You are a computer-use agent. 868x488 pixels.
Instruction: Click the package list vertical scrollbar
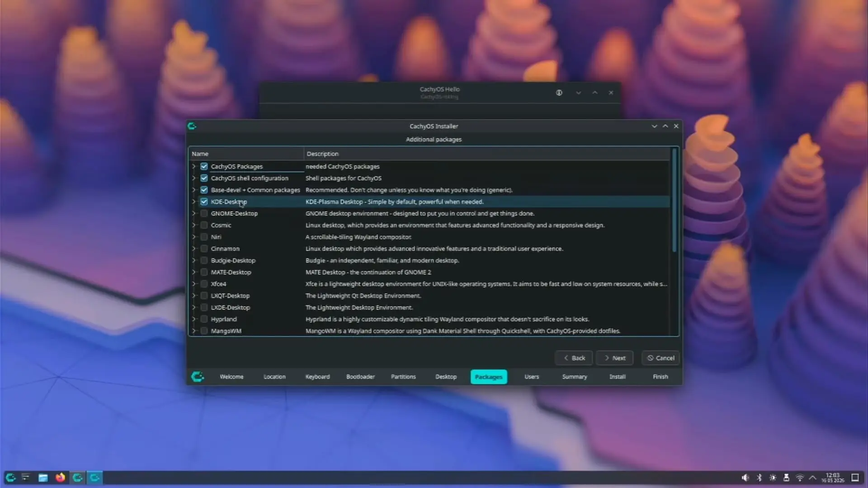coord(675,201)
